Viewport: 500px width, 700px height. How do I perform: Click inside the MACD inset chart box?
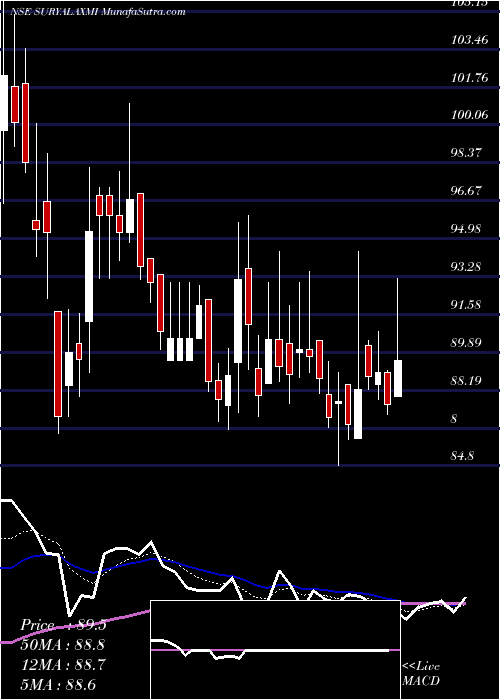point(275,650)
